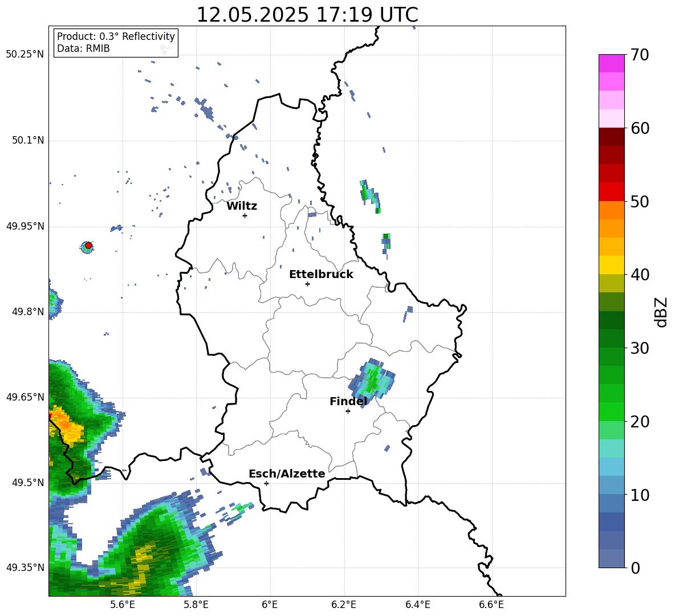Screen dimensions: 675x616
Task: Click the colorbar tick label 30
Action: click(639, 348)
